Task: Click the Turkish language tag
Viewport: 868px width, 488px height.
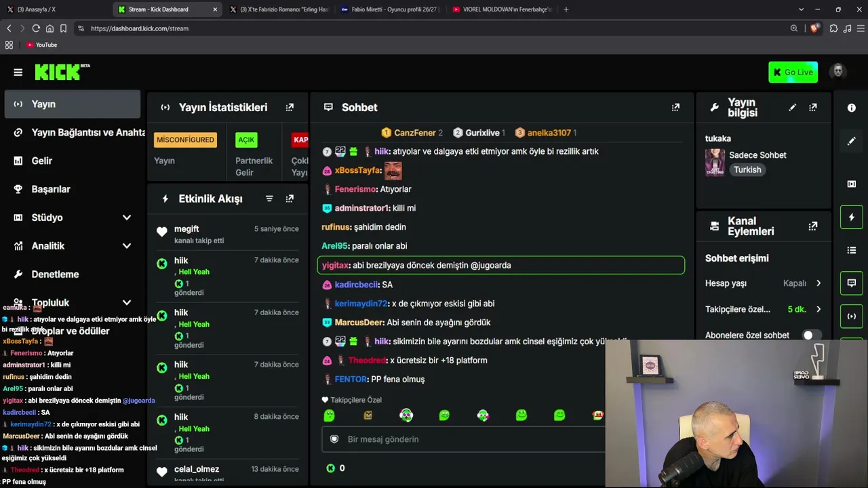Action: click(x=747, y=170)
